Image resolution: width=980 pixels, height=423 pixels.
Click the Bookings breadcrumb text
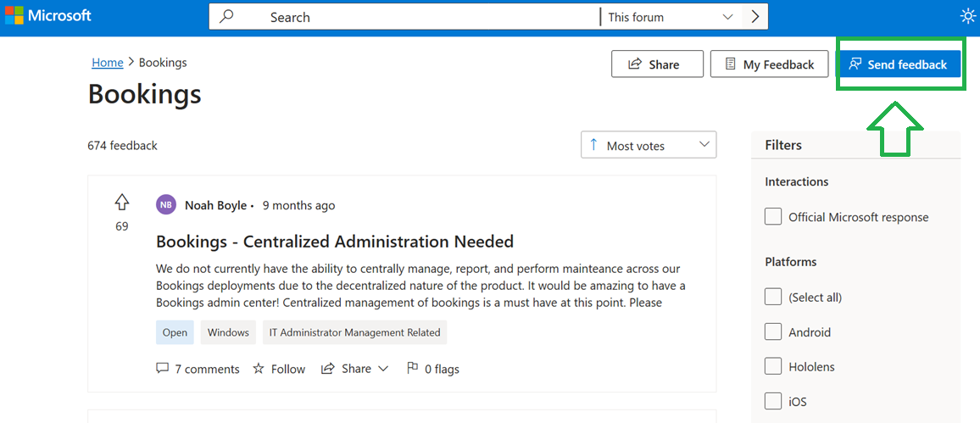[x=163, y=63]
